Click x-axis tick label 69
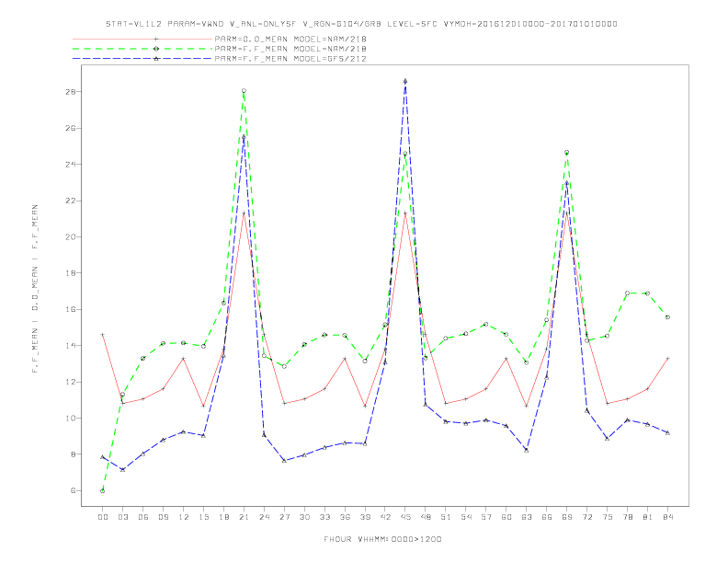Image resolution: width=728 pixels, height=563 pixels. pos(567,517)
